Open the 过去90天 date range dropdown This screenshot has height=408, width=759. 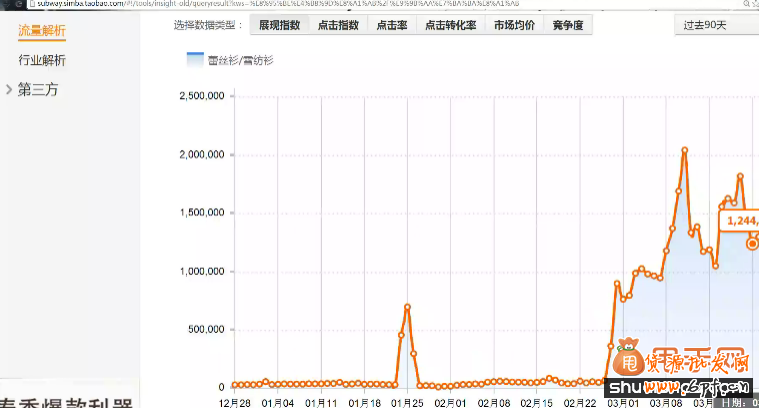click(714, 26)
